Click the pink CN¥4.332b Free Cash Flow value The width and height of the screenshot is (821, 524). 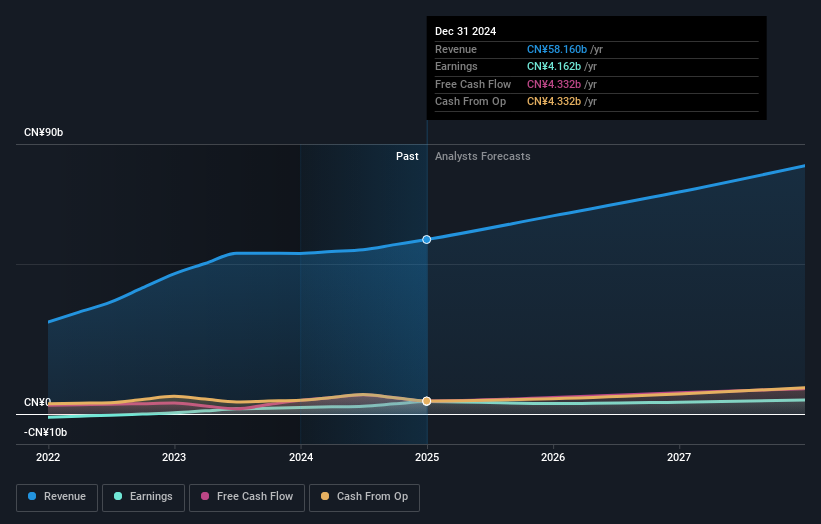coord(553,84)
